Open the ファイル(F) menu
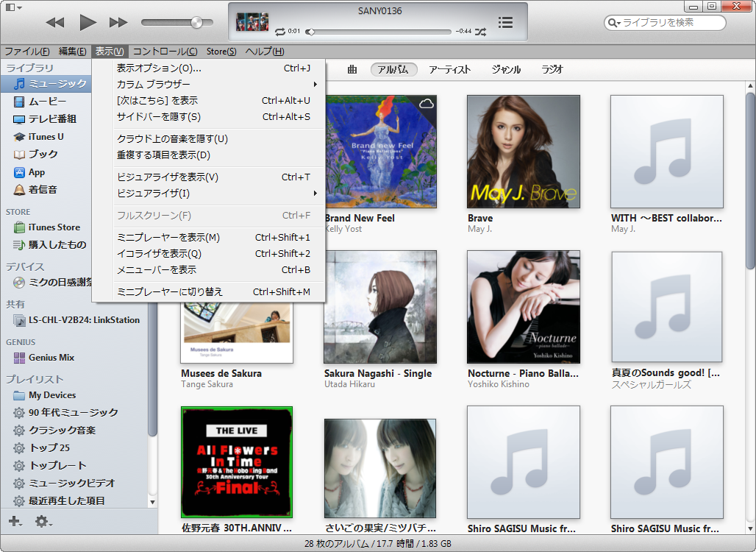The height and width of the screenshot is (552, 756). pos(27,51)
